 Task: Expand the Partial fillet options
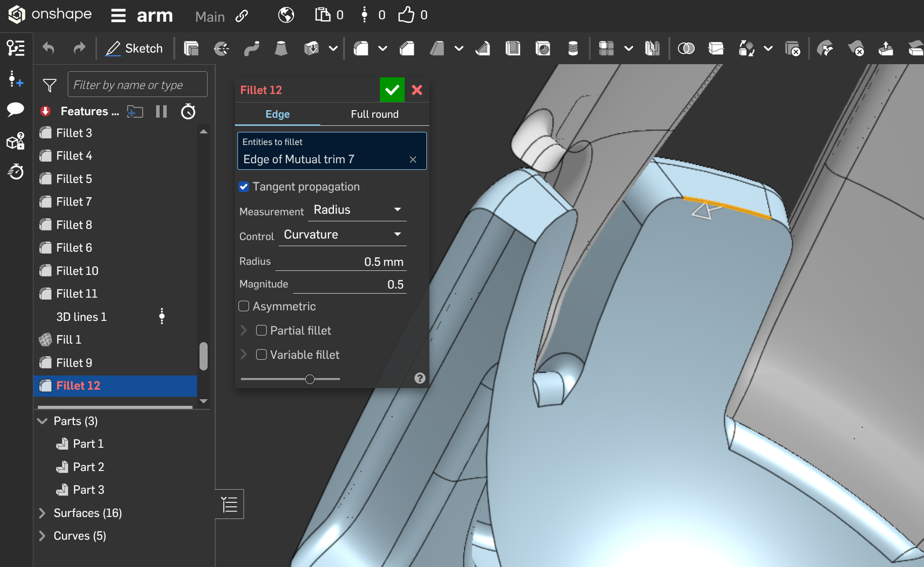tap(244, 330)
